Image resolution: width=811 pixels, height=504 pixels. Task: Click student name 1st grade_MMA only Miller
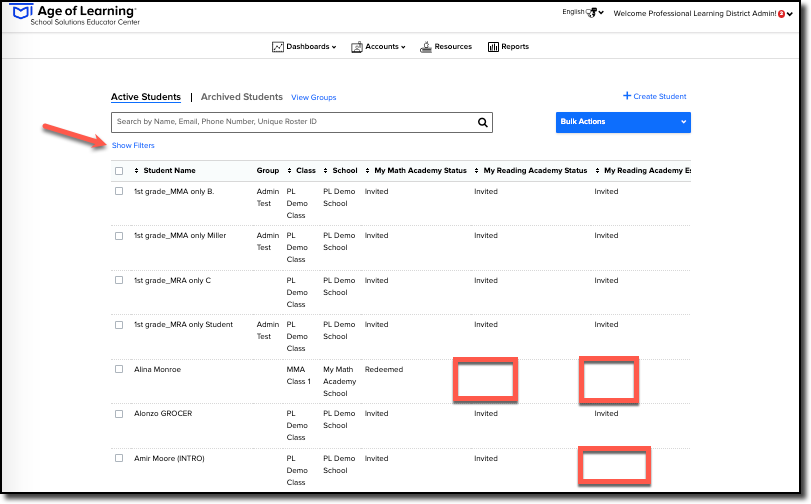pyautogui.click(x=180, y=235)
